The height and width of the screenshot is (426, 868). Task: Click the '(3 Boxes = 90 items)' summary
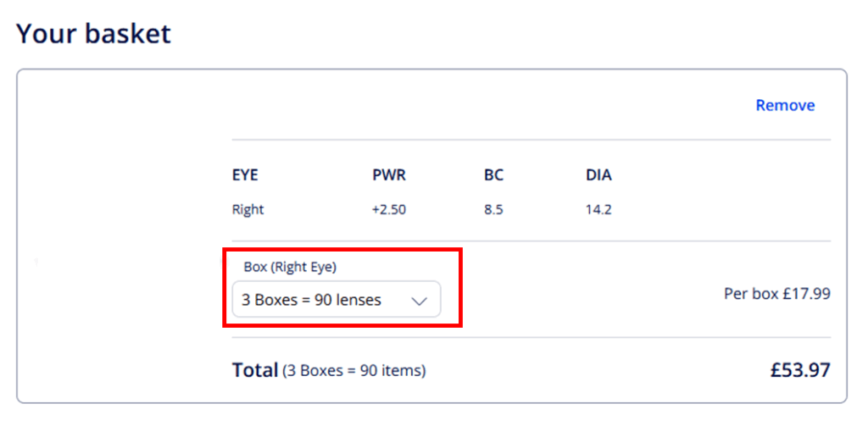coord(353,371)
